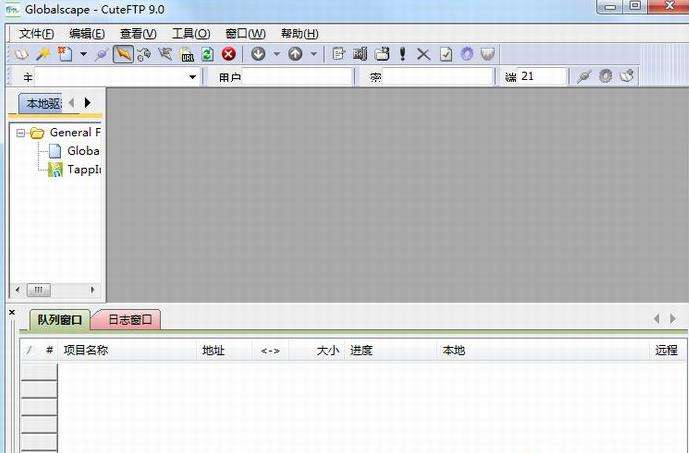Click the red Stop transfer icon
This screenshot has width=689, height=453.
pyautogui.click(x=228, y=54)
